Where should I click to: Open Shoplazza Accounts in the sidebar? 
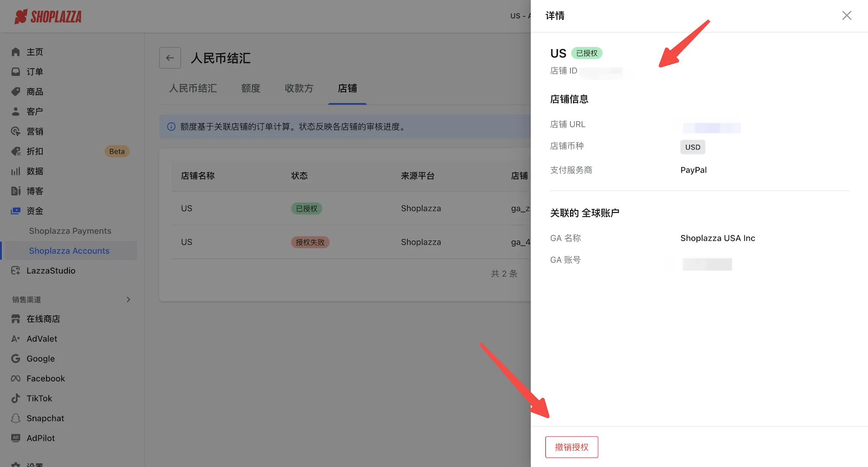click(x=69, y=251)
